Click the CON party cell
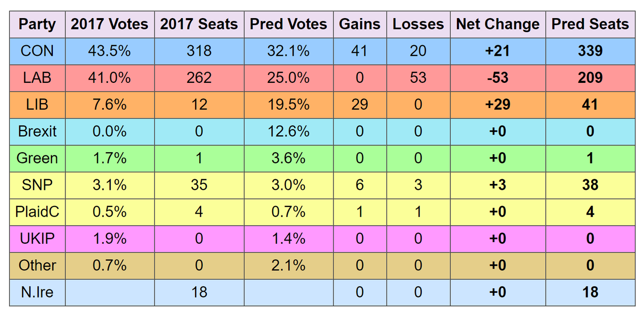 coord(37,51)
